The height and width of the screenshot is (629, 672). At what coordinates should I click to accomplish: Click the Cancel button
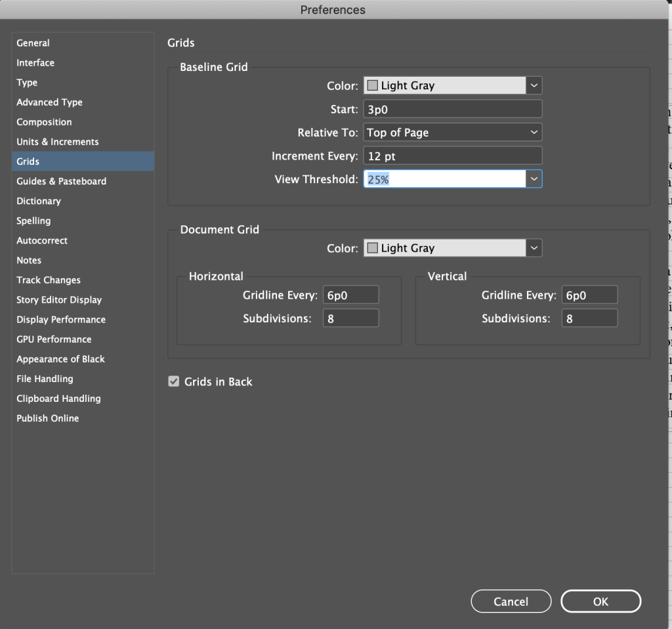coord(511,601)
